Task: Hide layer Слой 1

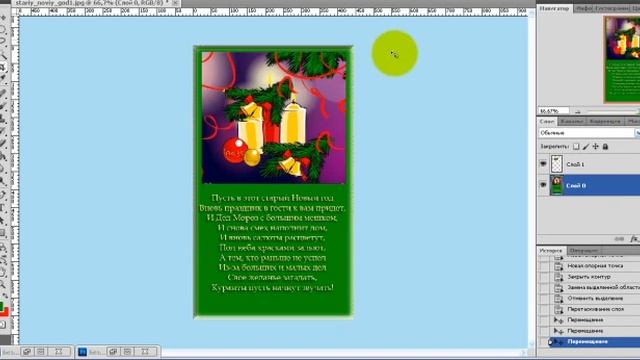Action: pyautogui.click(x=543, y=164)
